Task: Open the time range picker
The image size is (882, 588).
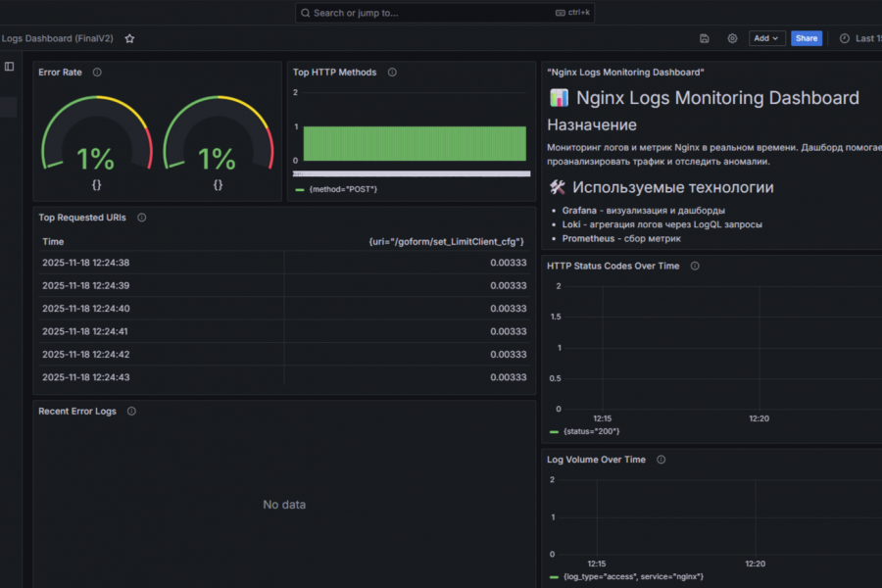Action: coord(860,38)
